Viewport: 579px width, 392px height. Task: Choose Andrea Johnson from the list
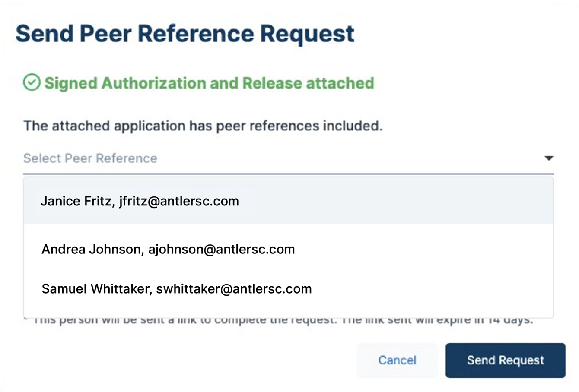168,249
